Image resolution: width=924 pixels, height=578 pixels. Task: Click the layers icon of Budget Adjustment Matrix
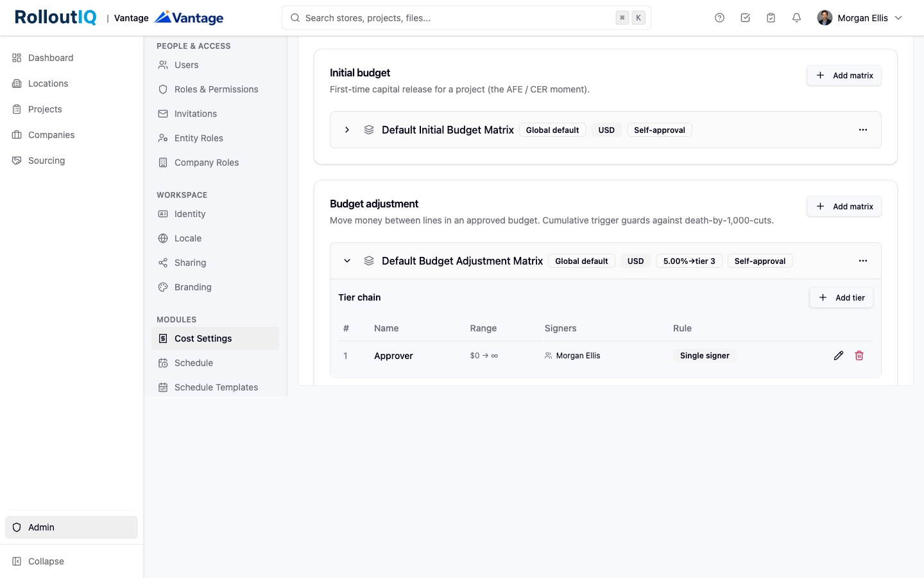369,261
